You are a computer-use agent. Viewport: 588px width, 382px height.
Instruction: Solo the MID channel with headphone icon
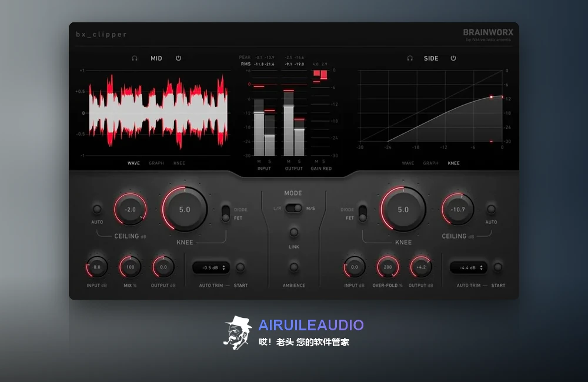pos(135,59)
